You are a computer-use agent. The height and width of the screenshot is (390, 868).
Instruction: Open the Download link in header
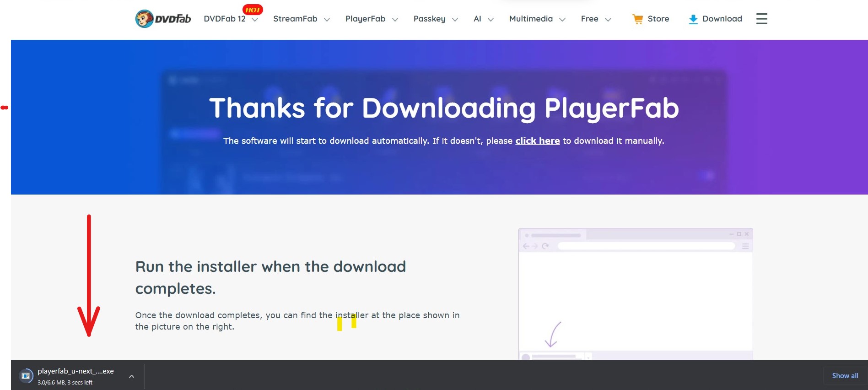pyautogui.click(x=722, y=19)
